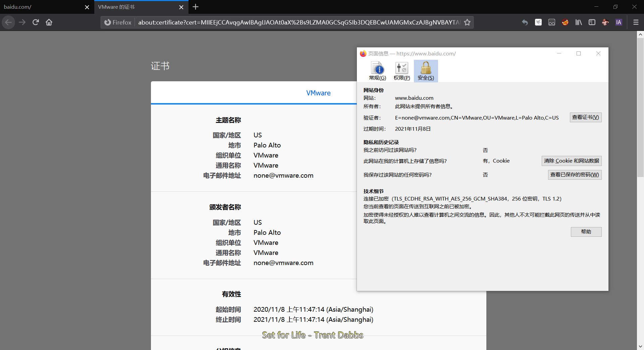Screen dimensions: 644x350
Task: Go back with the browser back arrow
Action: coord(8,22)
